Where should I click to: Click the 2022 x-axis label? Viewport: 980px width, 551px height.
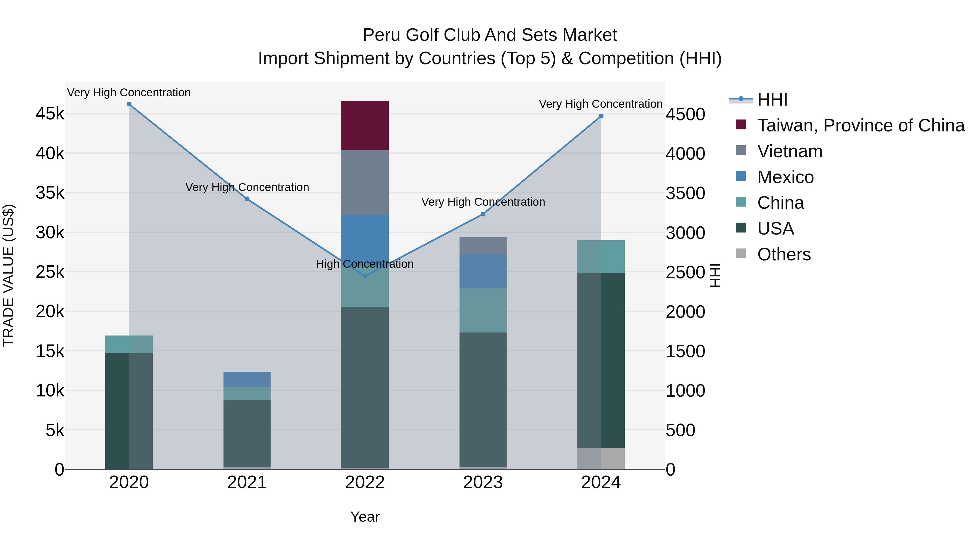(x=365, y=482)
